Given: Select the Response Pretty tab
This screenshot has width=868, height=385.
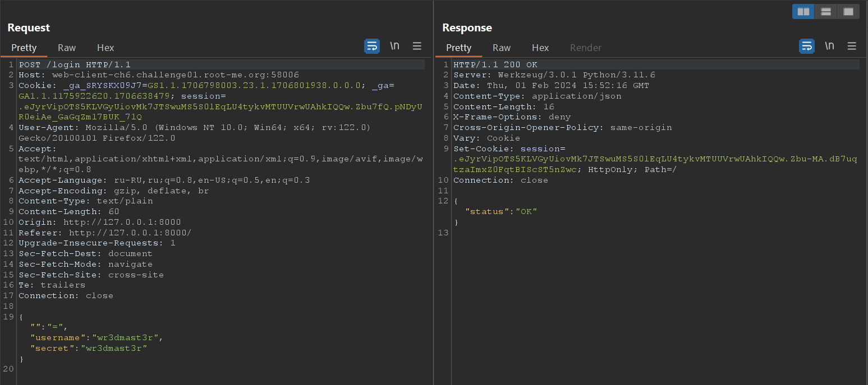Looking at the screenshot, I should click(x=458, y=48).
